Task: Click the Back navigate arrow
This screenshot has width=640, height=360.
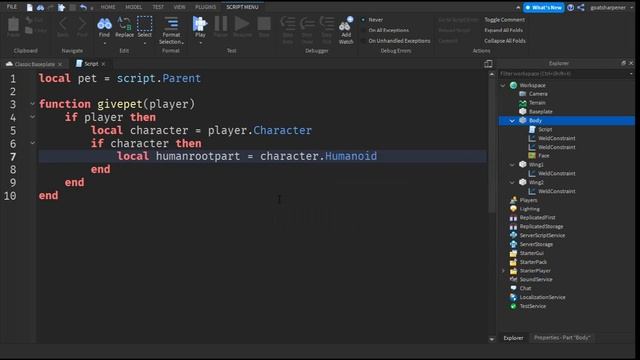Action: (62, 24)
